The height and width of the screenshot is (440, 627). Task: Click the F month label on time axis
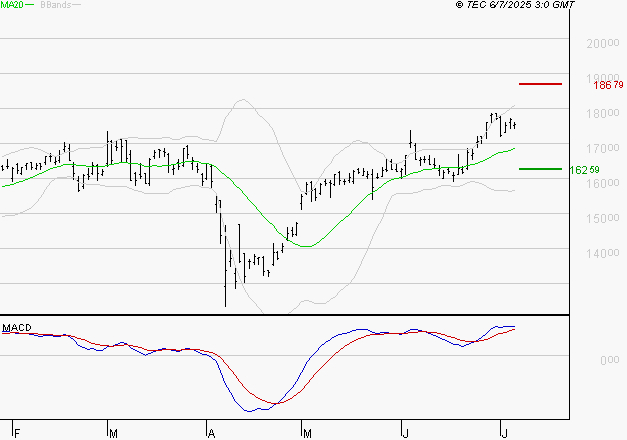(x=17, y=433)
